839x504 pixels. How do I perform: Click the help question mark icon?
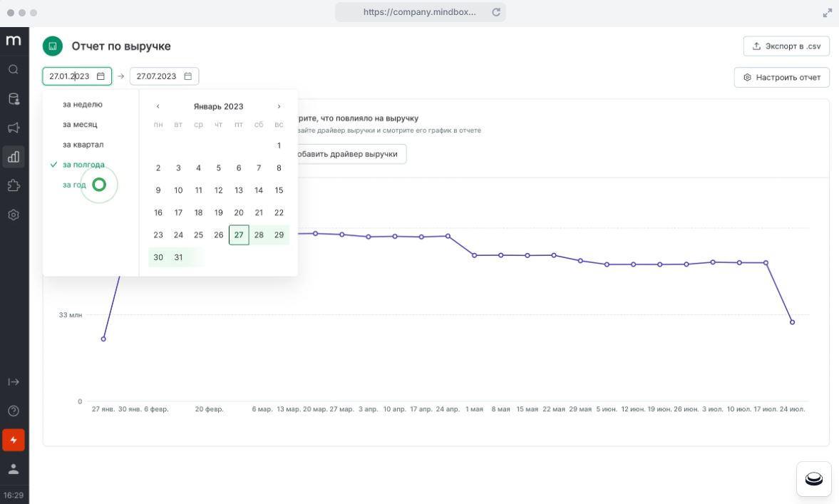tap(14, 411)
